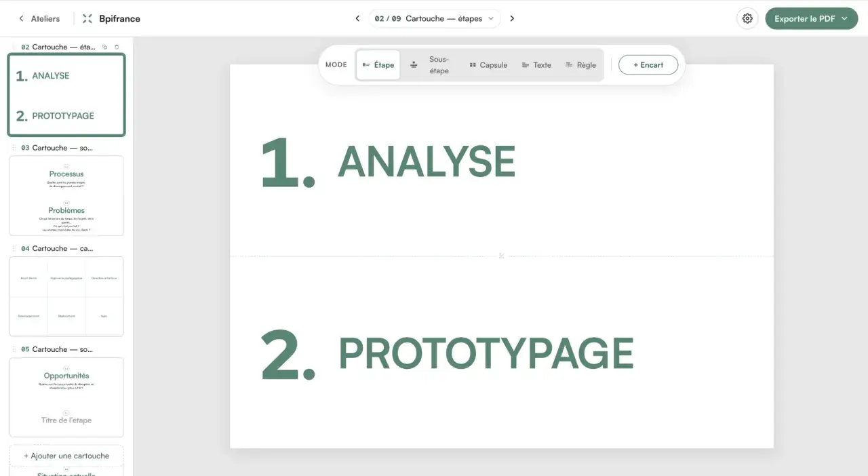The height and width of the screenshot is (476, 868).
Task: Click the ANALYSE title on the canvas
Action: coord(427,161)
